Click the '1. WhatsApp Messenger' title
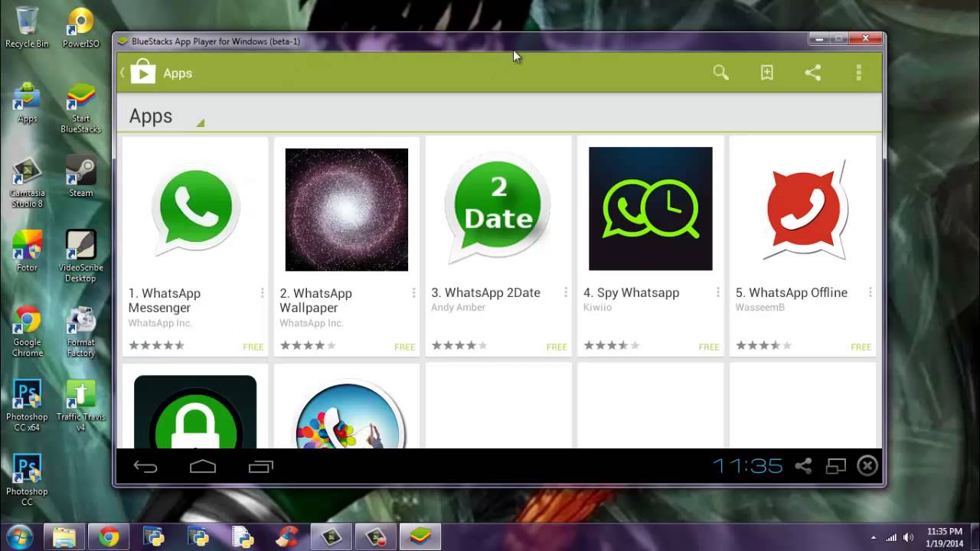The height and width of the screenshot is (551, 980). tap(165, 301)
